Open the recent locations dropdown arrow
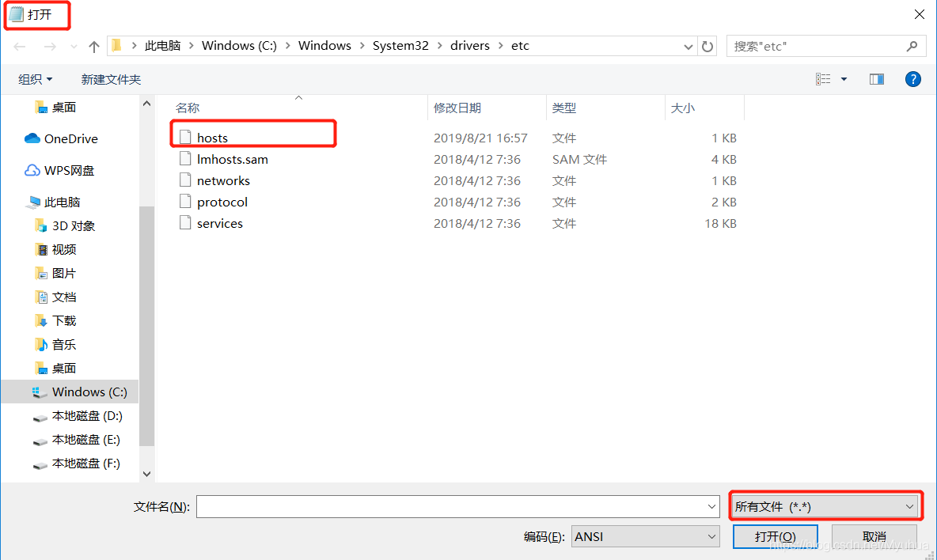The image size is (937, 560). click(x=74, y=47)
